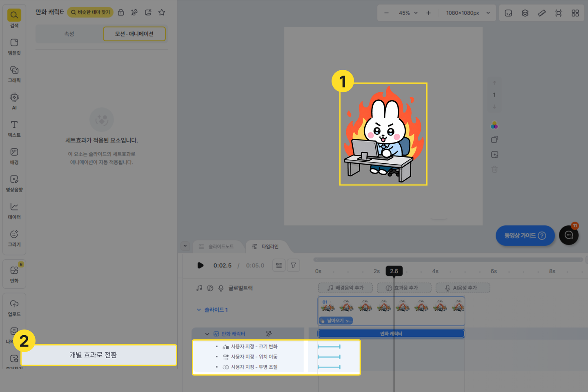Toggle the lock icon next to 비슷한 테마 찾기
This screenshot has width=588, height=392.
coord(121,12)
